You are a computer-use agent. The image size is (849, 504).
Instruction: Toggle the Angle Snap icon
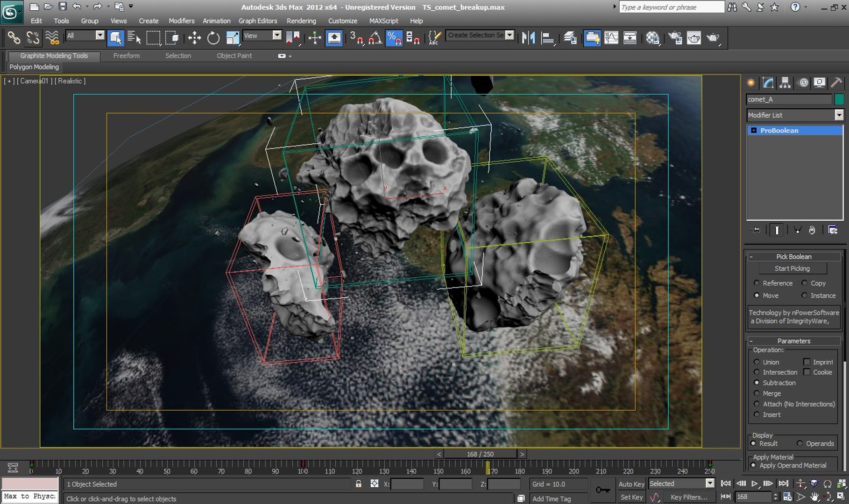pos(375,38)
